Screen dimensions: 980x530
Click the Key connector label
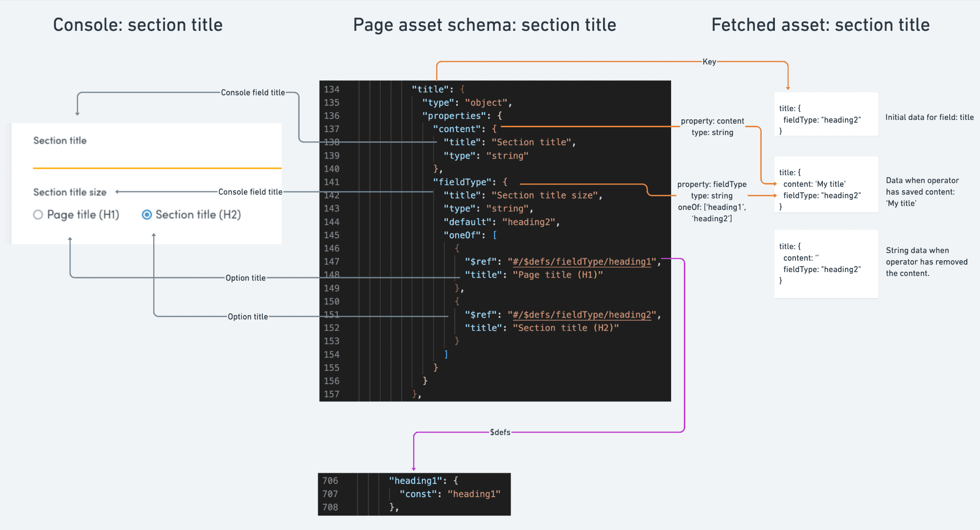[x=709, y=62]
